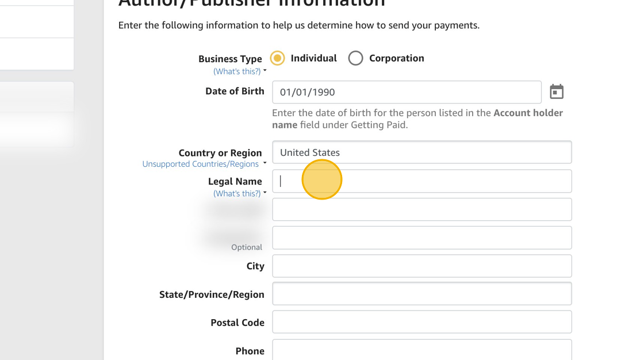Expand the arrow beside Legal Name help
The image size is (644, 360).
(x=265, y=193)
